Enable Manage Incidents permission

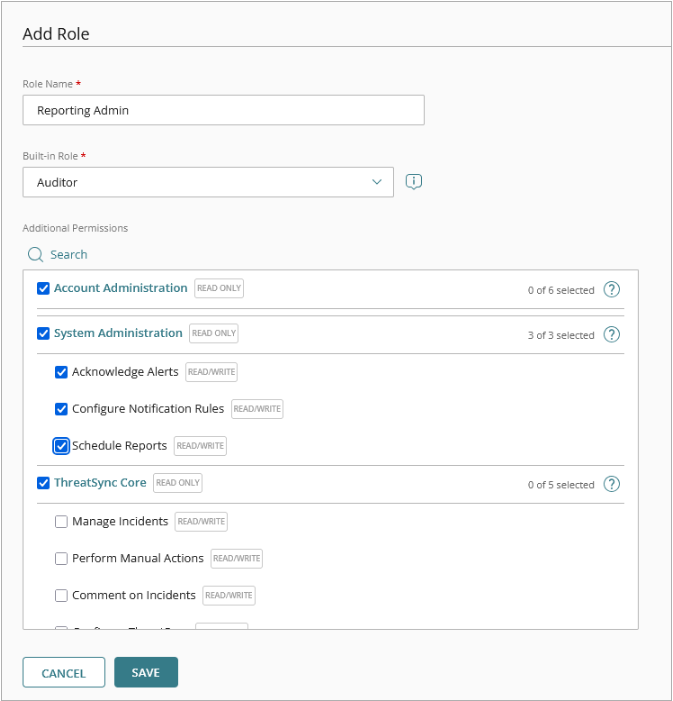pos(61,522)
